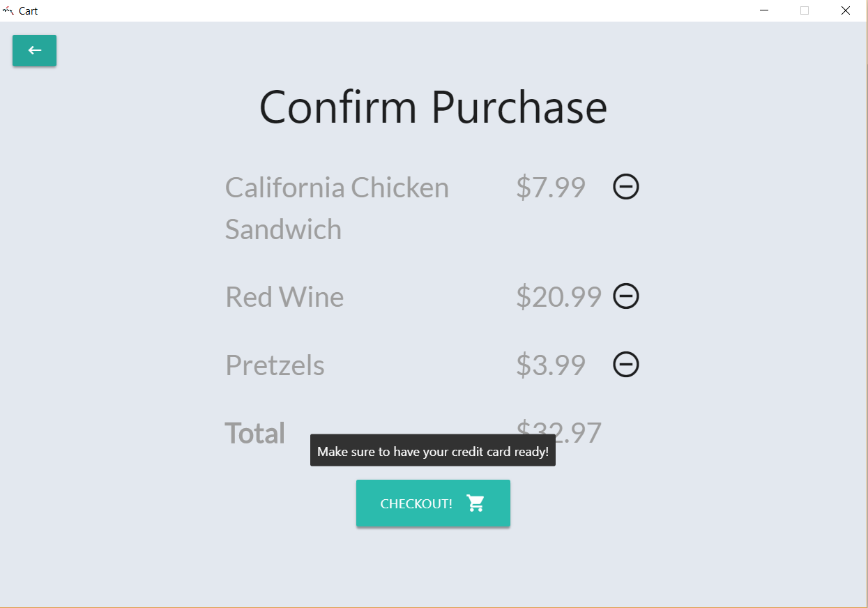Minimize the Cart window

(764, 10)
